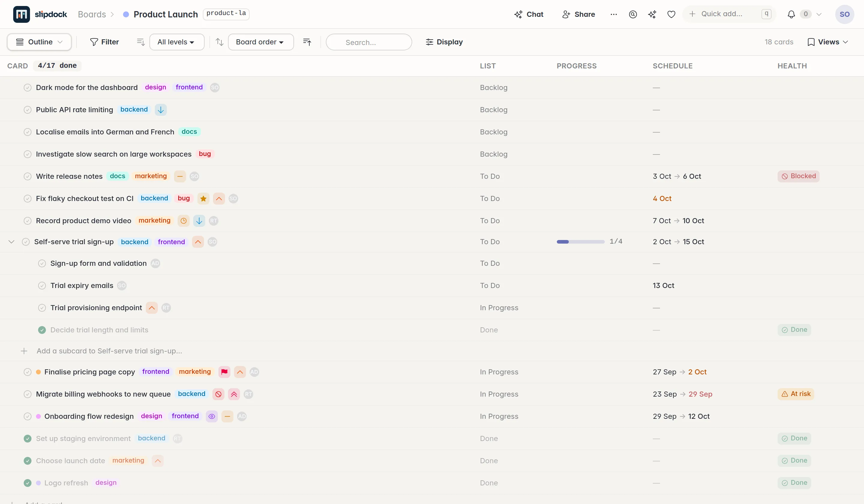Open the Outline view dropdown

[39, 42]
